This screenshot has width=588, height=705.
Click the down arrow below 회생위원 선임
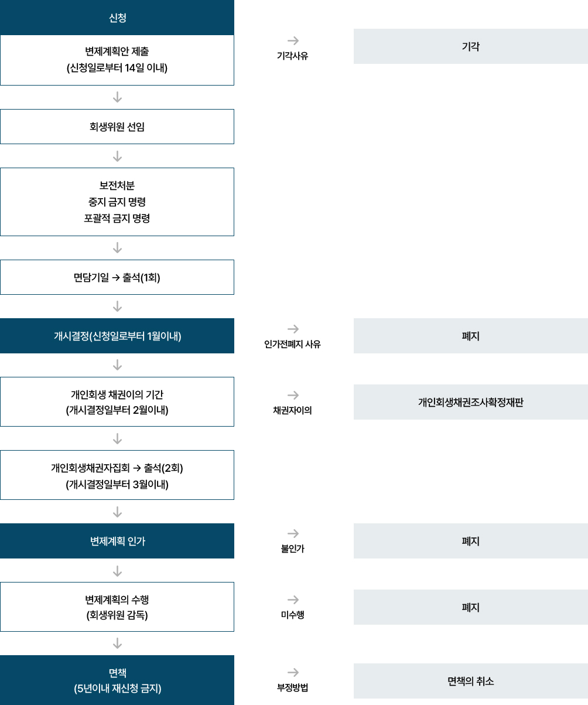pos(117,156)
